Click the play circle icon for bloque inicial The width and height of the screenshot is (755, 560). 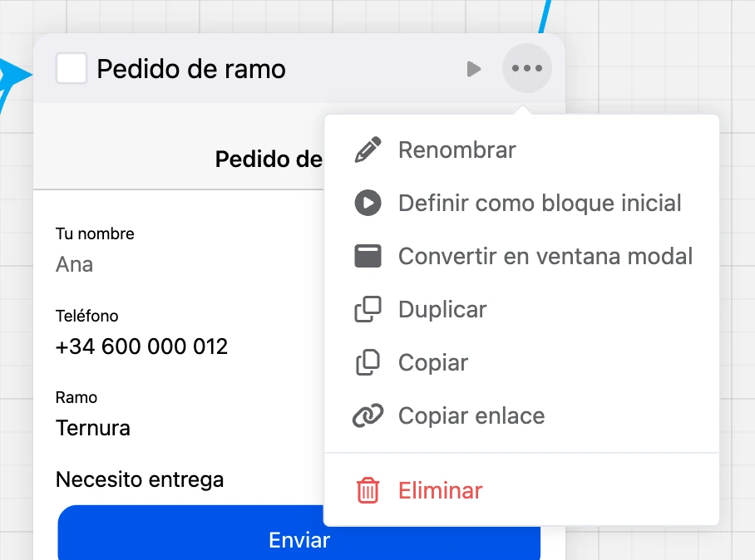click(x=368, y=203)
